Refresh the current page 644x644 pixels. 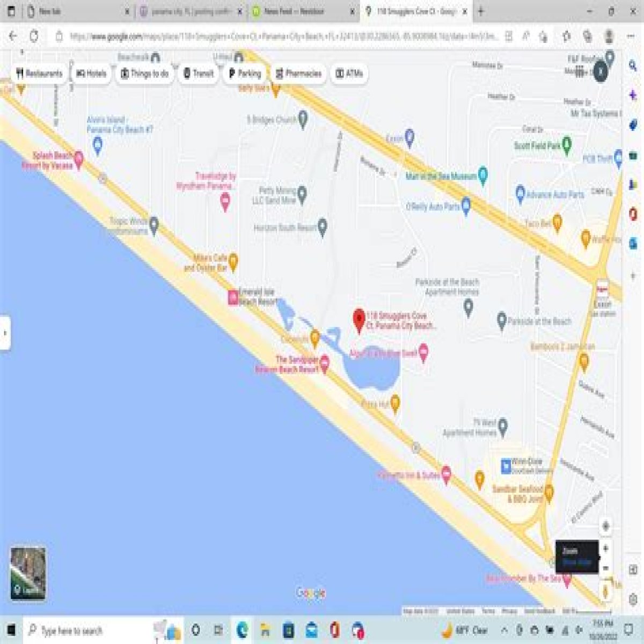[34, 36]
